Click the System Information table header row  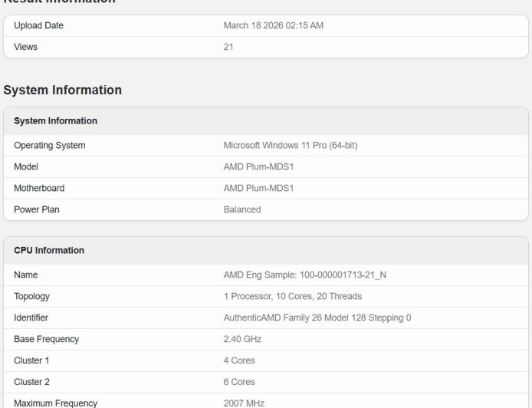click(55, 121)
